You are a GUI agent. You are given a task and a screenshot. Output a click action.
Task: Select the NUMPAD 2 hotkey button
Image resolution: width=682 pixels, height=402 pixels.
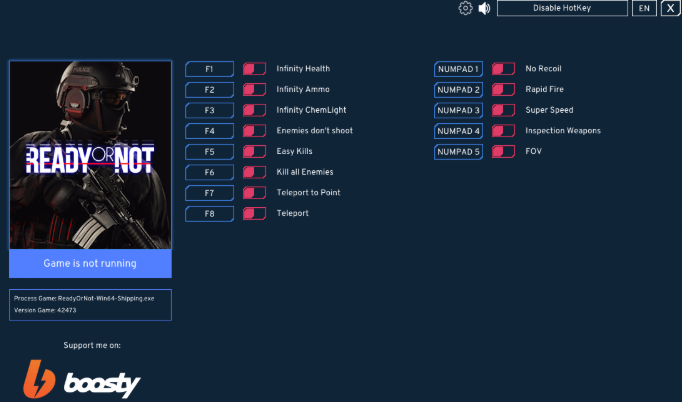tap(458, 90)
